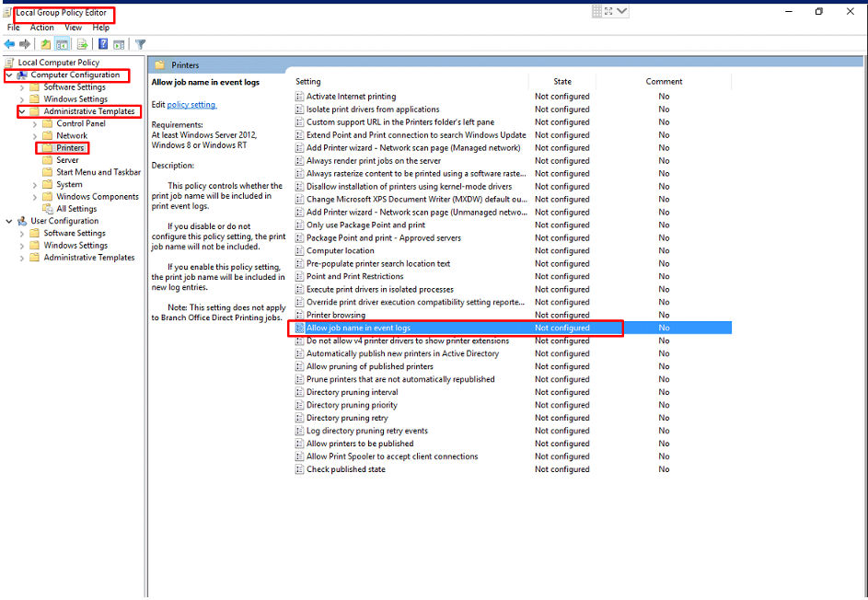Open the Action menu

(41, 28)
